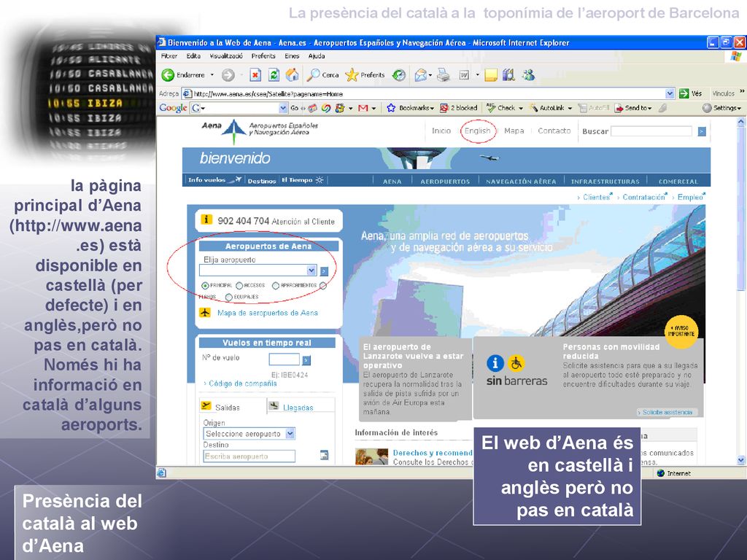Screen dimensions: 747x560
Task: Open Cerca search tool
Action: 322,75
